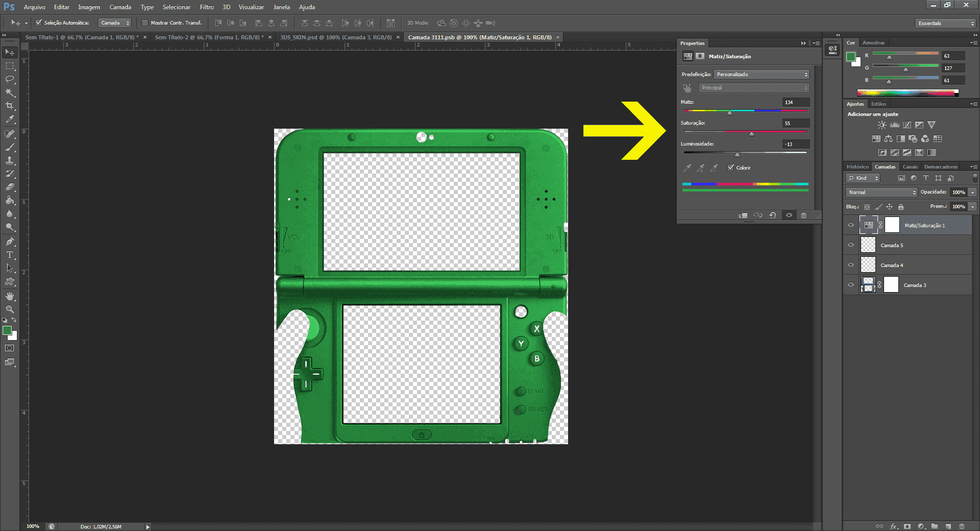Select the Paint Bucket tool
Viewport: 980px width, 531px height.
coord(10,200)
